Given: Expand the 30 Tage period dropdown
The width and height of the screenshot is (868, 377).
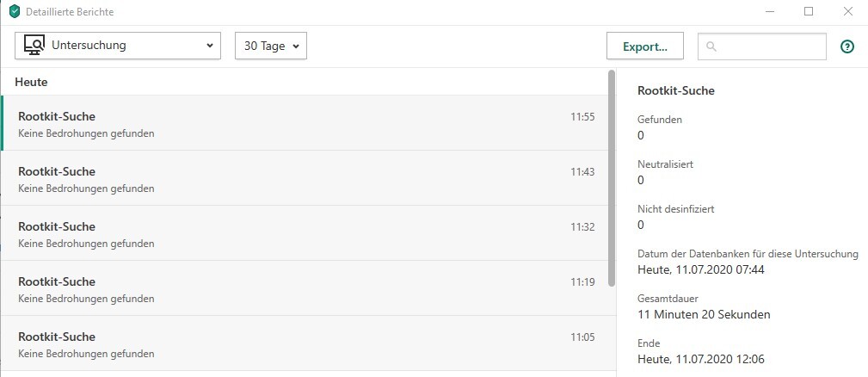Looking at the screenshot, I should tap(271, 46).
